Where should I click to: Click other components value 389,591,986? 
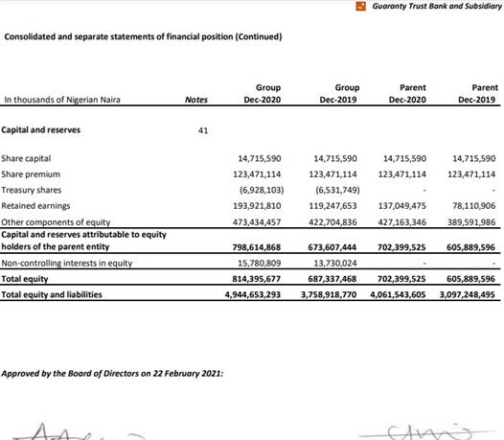[471, 222]
